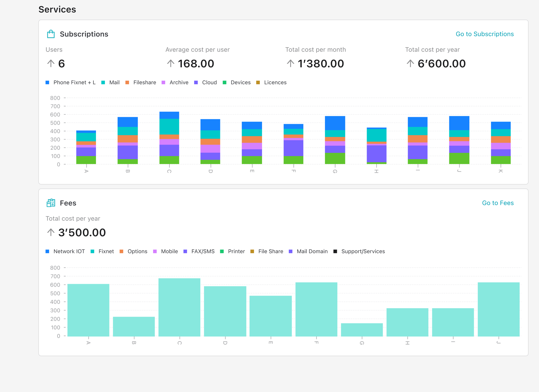Click the Fees clipboard icon

coord(51,203)
